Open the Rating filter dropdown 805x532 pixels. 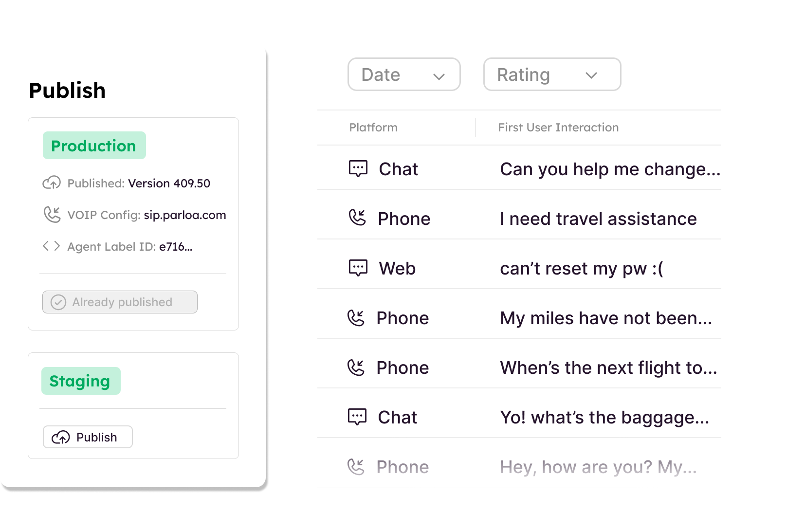tap(552, 74)
